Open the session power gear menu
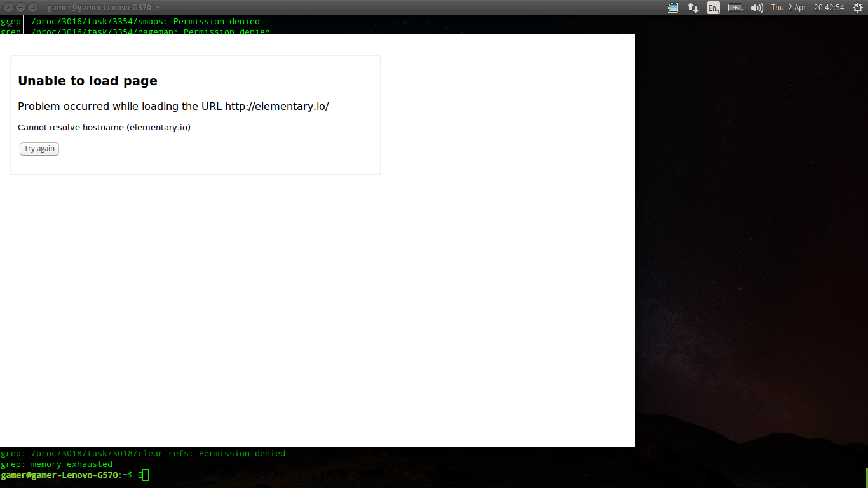 (x=857, y=8)
